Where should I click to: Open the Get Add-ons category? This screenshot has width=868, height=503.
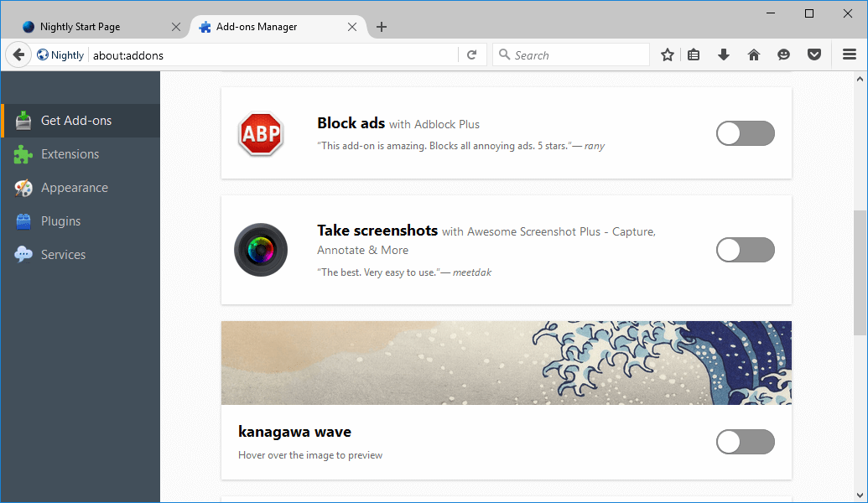(81, 121)
